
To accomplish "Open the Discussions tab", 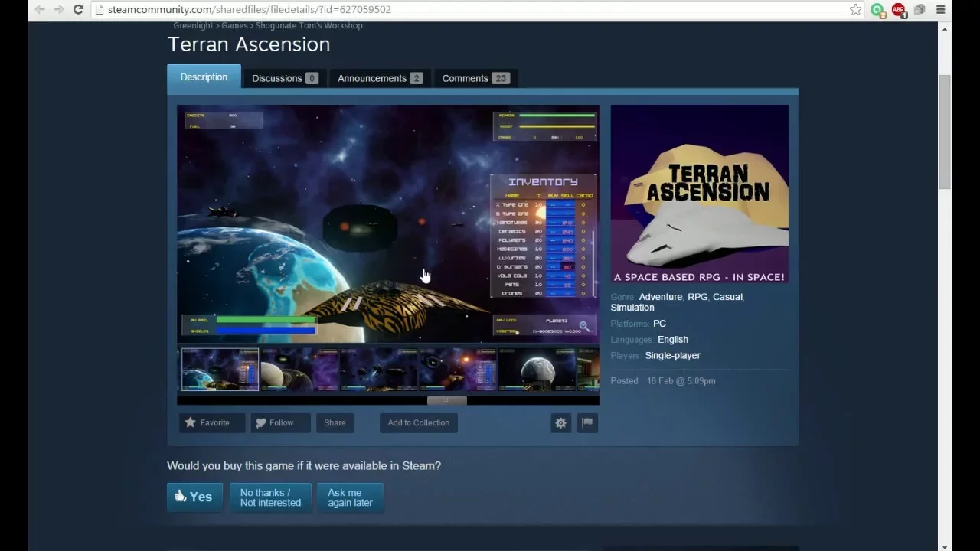I will pos(285,78).
